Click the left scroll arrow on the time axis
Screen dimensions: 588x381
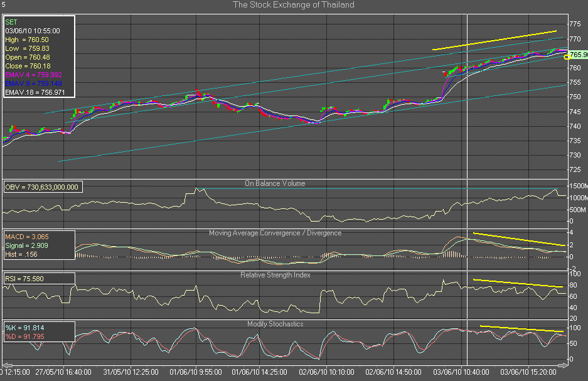click(8, 365)
